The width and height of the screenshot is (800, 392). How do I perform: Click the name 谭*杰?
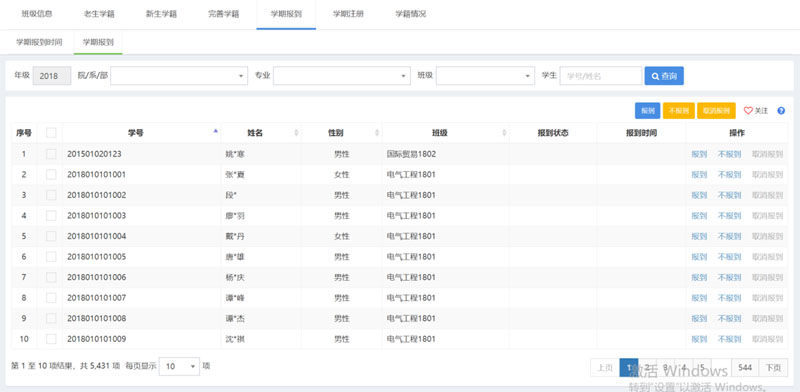click(235, 318)
